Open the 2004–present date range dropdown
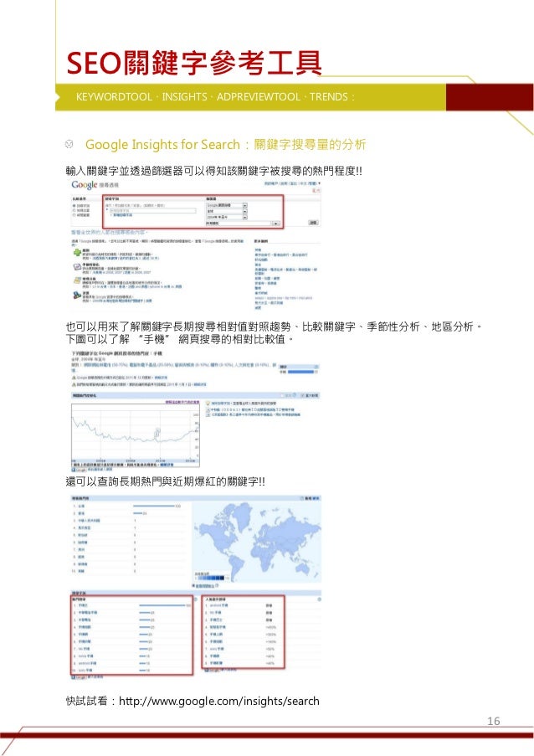The width and height of the screenshot is (534, 756). point(227,217)
